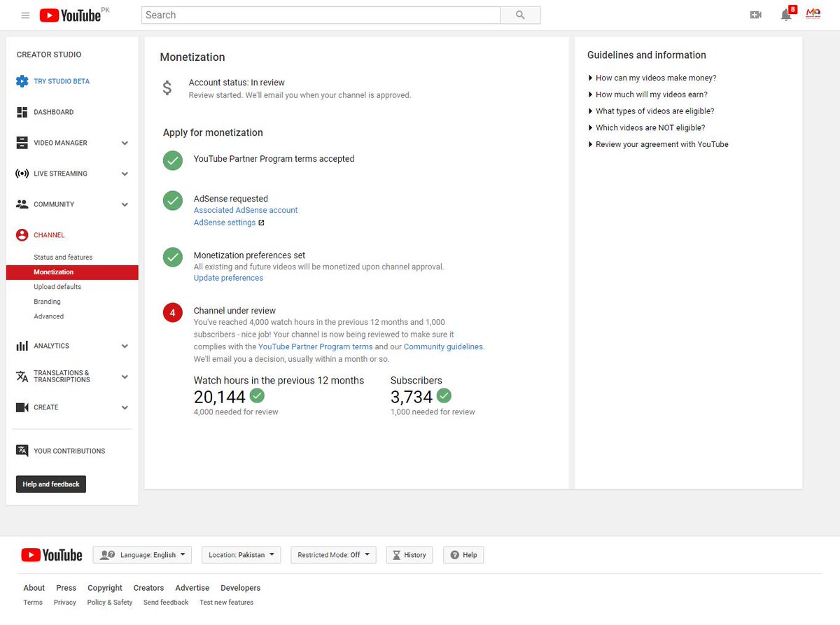This screenshot has height=625, width=840.
Task: Click the History button in footer
Action: pyautogui.click(x=409, y=555)
